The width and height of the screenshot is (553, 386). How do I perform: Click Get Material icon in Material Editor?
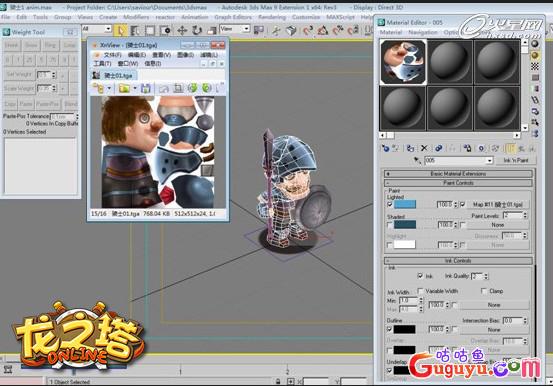[x=385, y=149]
